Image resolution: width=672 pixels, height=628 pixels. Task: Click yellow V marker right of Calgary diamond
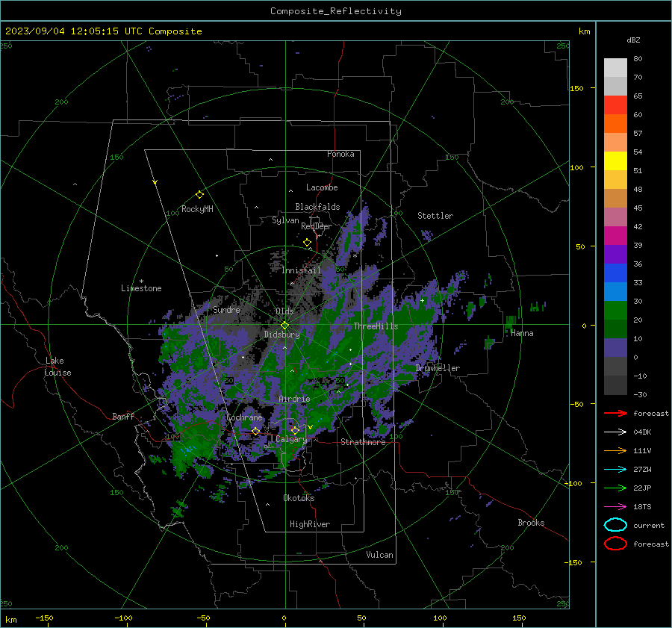[x=310, y=427]
